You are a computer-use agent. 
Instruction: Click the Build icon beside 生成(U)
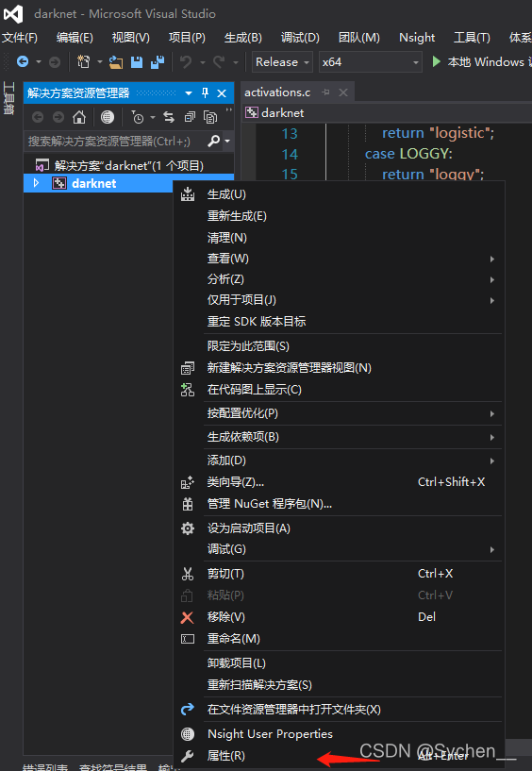(x=188, y=194)
